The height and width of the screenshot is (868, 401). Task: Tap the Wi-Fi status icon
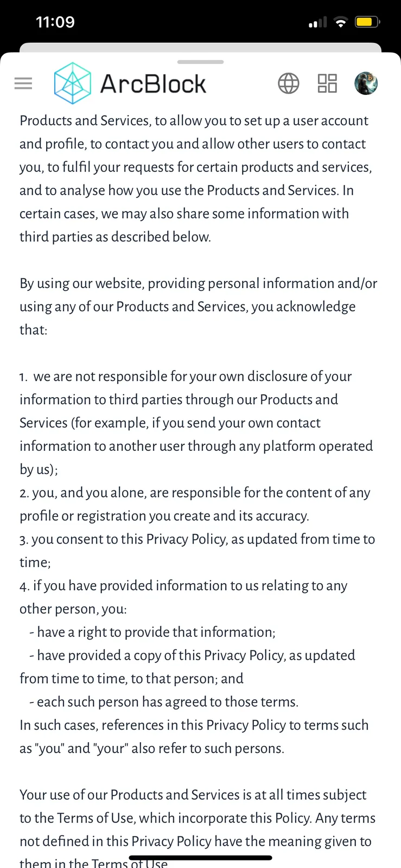point(341,22)
